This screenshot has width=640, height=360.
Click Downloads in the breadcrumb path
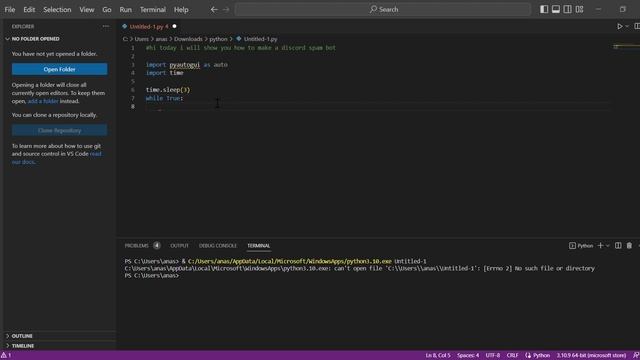(188, 39)
